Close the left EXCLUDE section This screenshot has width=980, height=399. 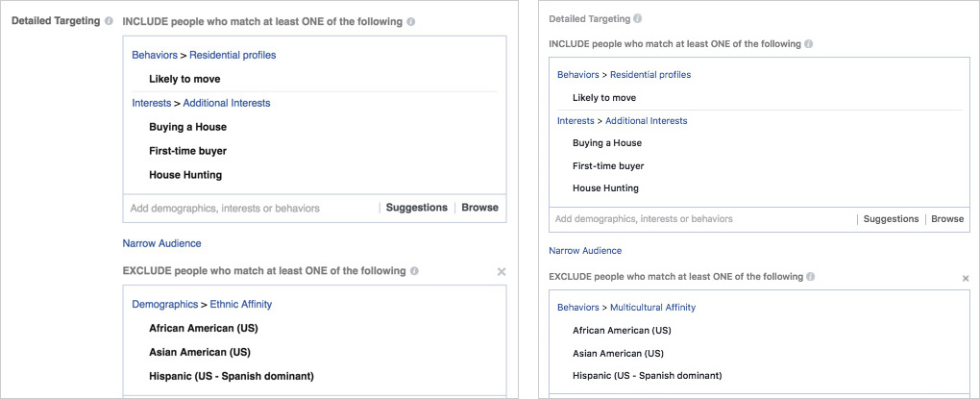point(501,272)
